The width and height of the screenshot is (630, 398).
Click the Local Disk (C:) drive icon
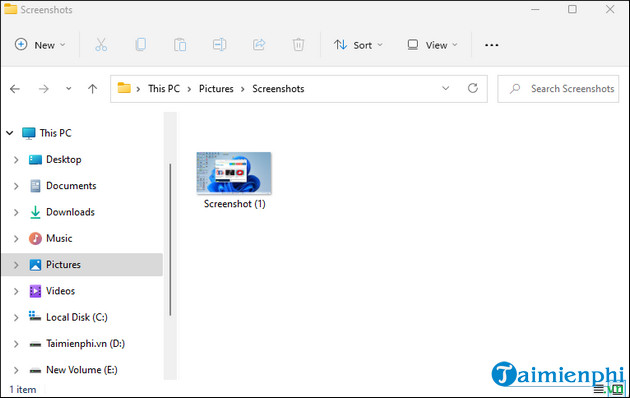(35, 317)
